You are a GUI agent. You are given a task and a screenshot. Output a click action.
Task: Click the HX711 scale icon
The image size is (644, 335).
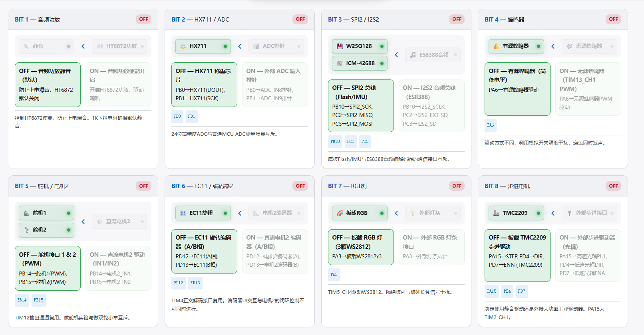(183, 46)
